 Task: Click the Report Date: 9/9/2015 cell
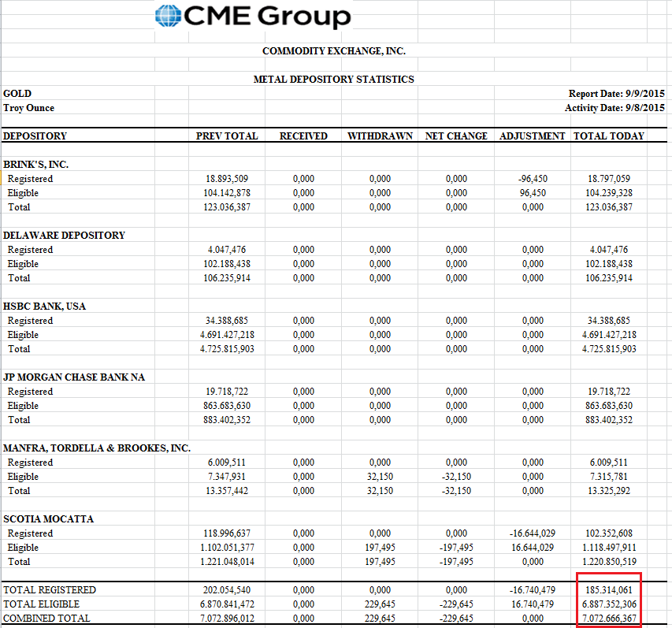coord(616,94)
